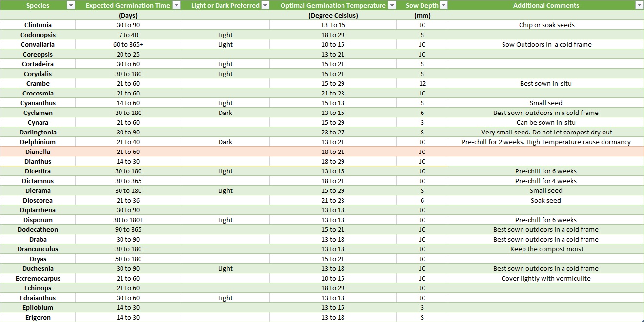Click the "Dark" preference cell for Cyclamen
The image size is (644, 322).
[x=225, y=113]
